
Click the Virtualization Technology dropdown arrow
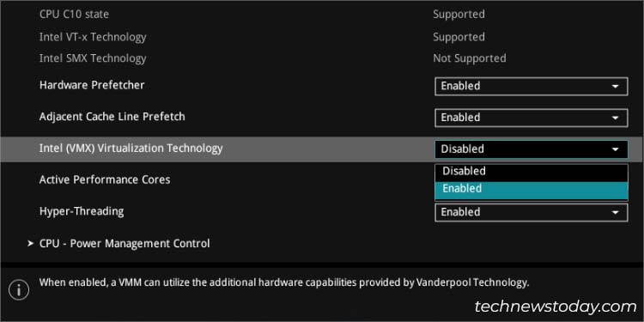pos(615,149)
